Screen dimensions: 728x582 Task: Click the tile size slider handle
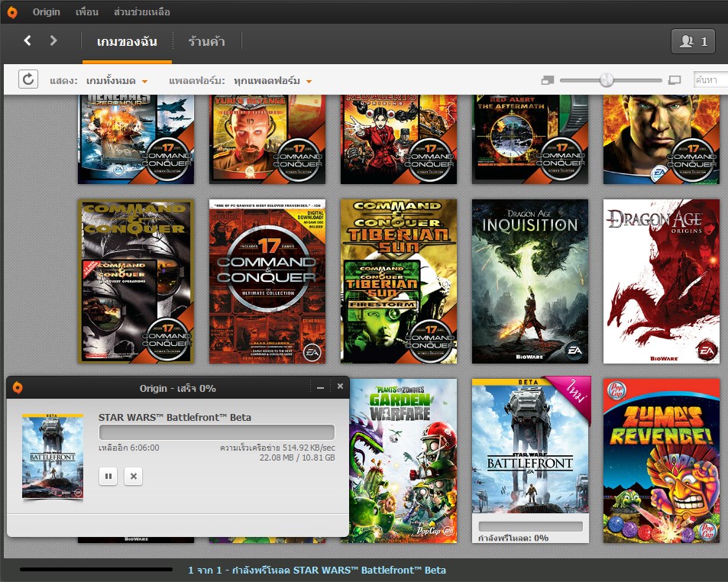pos(607,80)
